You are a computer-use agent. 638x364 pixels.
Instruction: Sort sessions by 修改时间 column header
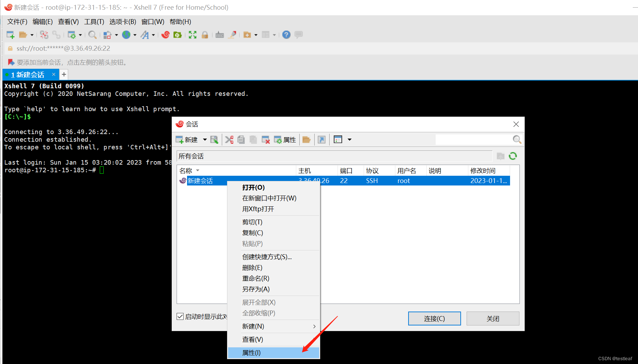[488, 171]
